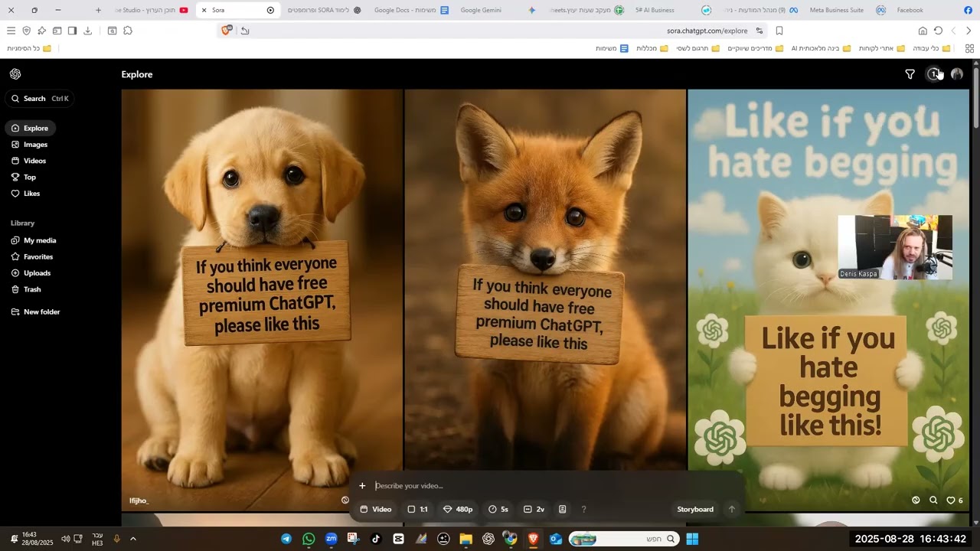980x551 pixels.
Task: Click the Describe your video prompt field
Action: (x=555, y=486)
